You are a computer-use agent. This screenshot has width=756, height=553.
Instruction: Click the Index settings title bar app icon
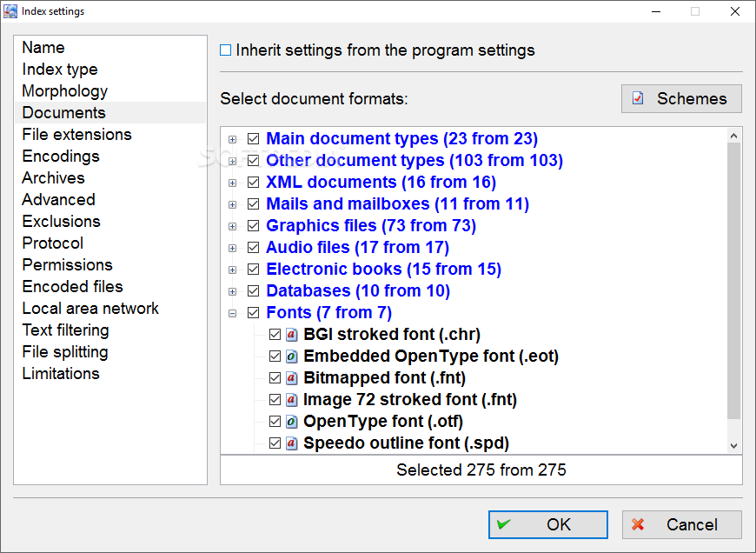[x=10, y=11]
